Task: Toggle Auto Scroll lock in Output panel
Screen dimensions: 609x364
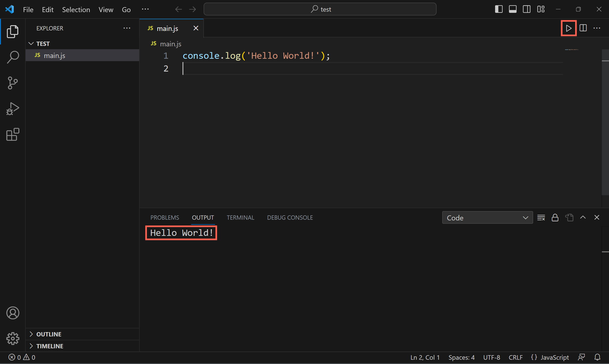Action: pyautogui.click(x=555, y=217)
